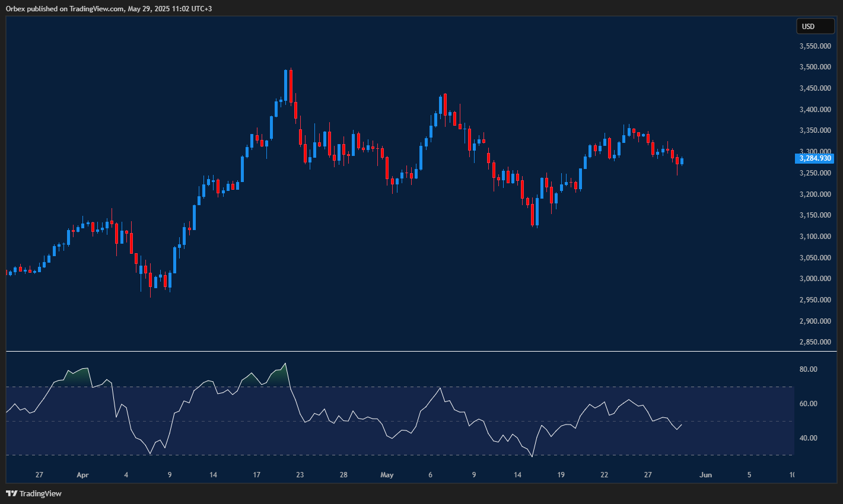Open the USD currency selector

coord(815,26)
